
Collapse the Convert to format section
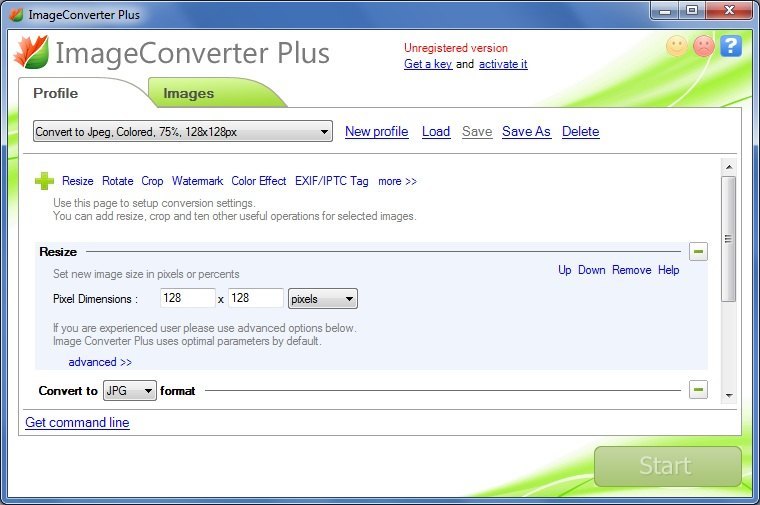pyautogui.click(x=698, y=389)
